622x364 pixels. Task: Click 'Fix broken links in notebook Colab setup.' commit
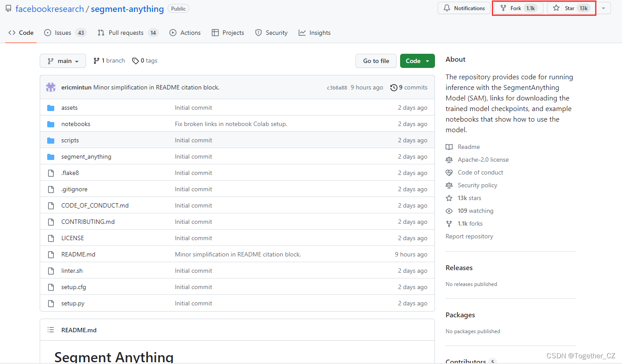[x=231, y=124]
